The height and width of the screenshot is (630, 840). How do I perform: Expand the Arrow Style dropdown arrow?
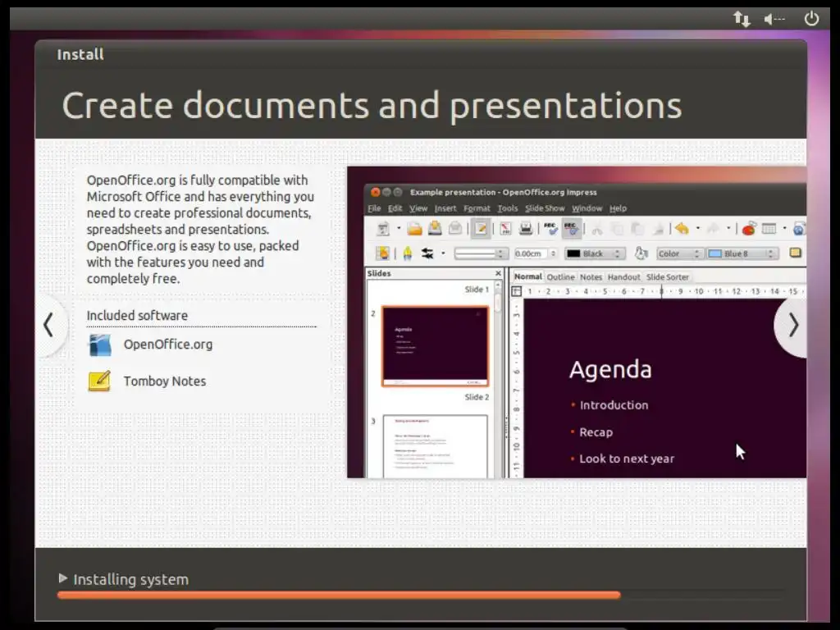tap(443, 253)
